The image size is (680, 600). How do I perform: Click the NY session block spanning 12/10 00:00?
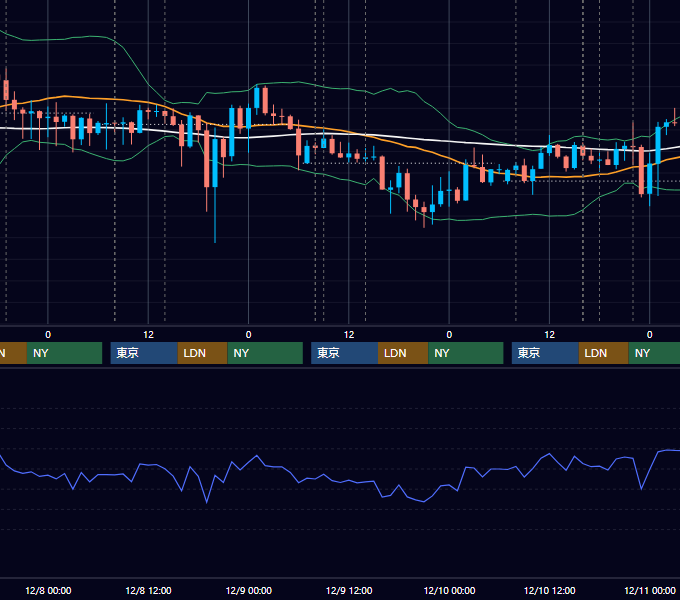(x=466, y=353)
